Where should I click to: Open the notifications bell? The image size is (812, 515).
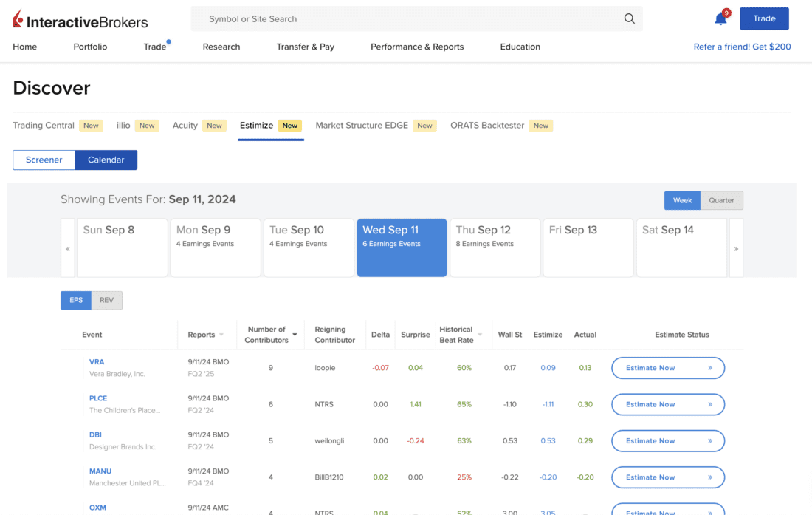click(721, 18)
